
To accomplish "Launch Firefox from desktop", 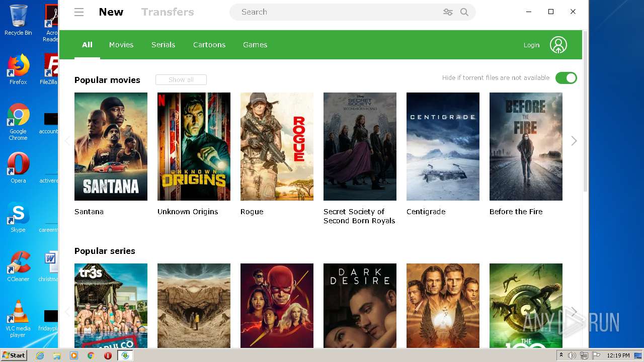I will pos(18,69).
